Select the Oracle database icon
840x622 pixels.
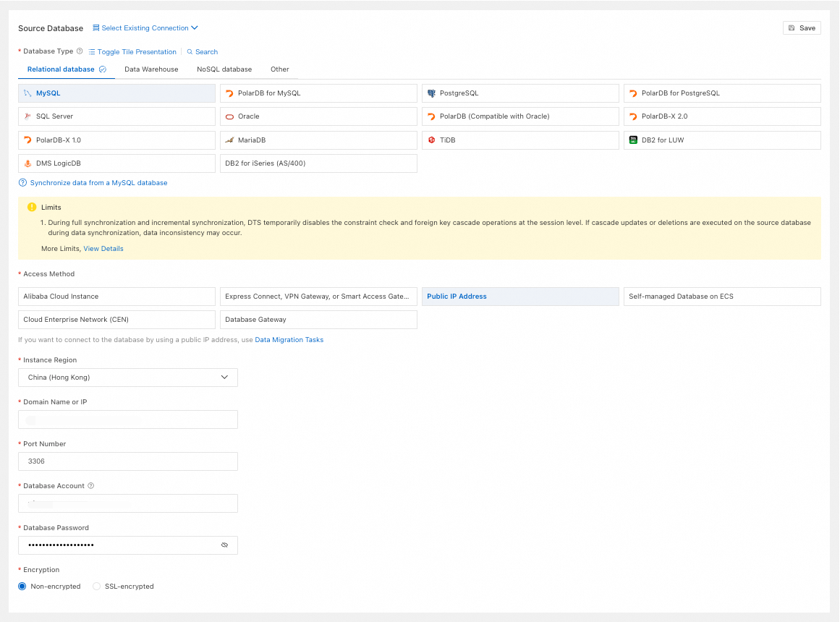229,116
